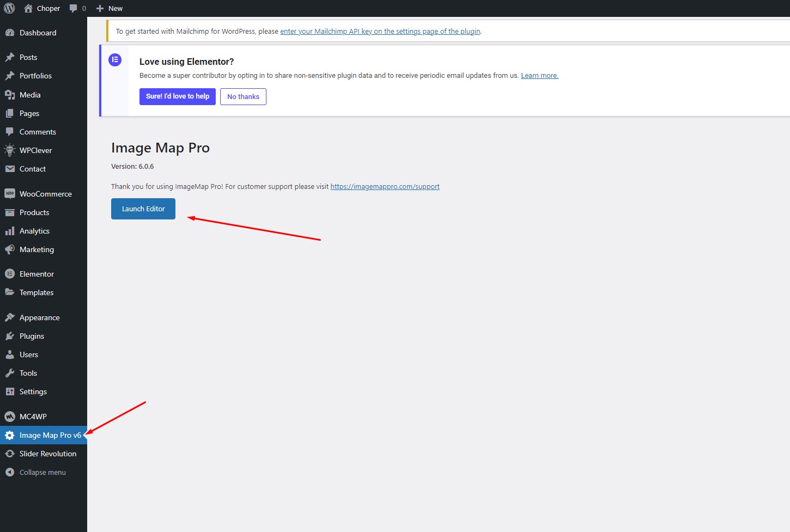Image resolution: width=790 pixels, height=532 pixels.
Task: Click "Sure! I'd love to help" button
Action: [x=177, y=96]
